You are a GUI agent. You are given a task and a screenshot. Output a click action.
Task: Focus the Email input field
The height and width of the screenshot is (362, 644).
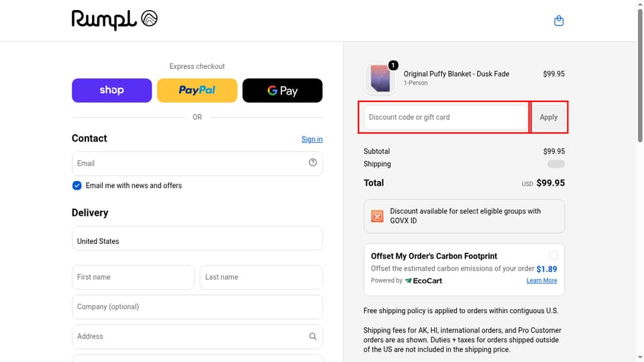197,164
